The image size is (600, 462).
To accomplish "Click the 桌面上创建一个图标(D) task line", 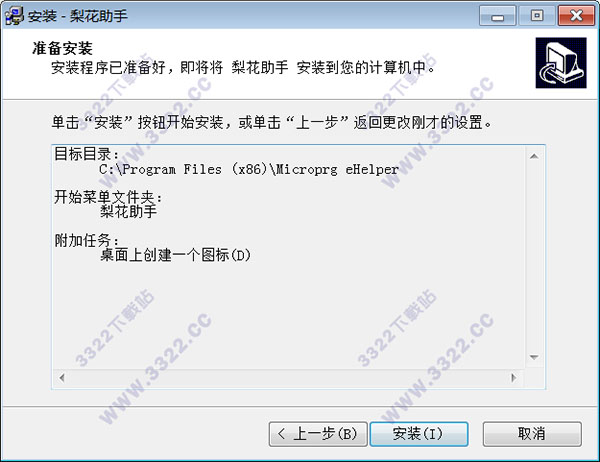I will pyautogui.click(x=175, y=255).
